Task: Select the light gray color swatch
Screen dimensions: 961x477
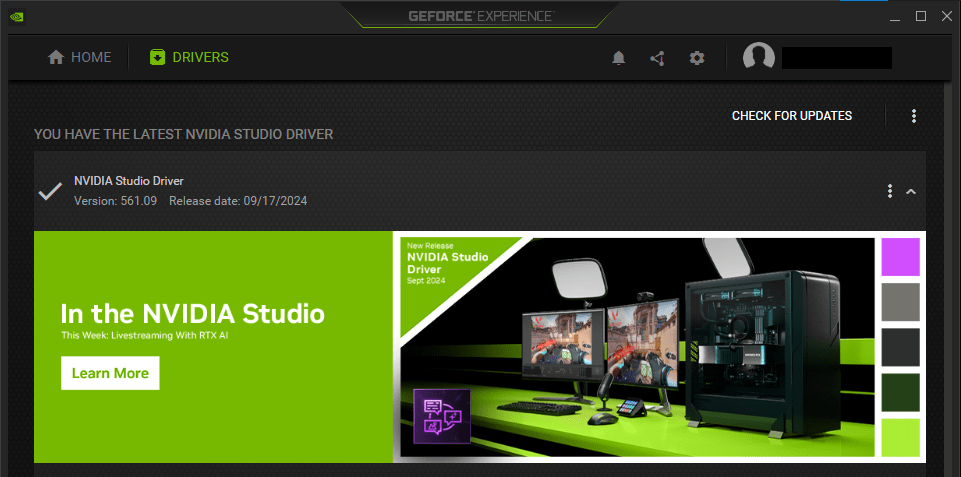Action: [900, 302]
